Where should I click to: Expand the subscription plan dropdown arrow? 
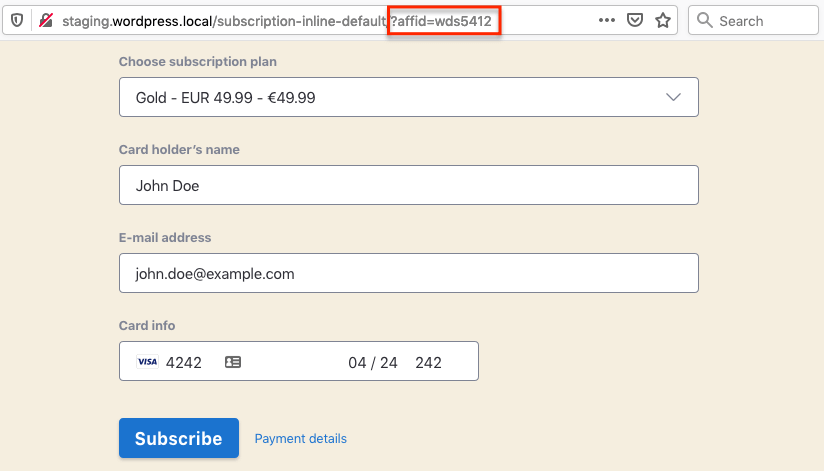point(673,98)
